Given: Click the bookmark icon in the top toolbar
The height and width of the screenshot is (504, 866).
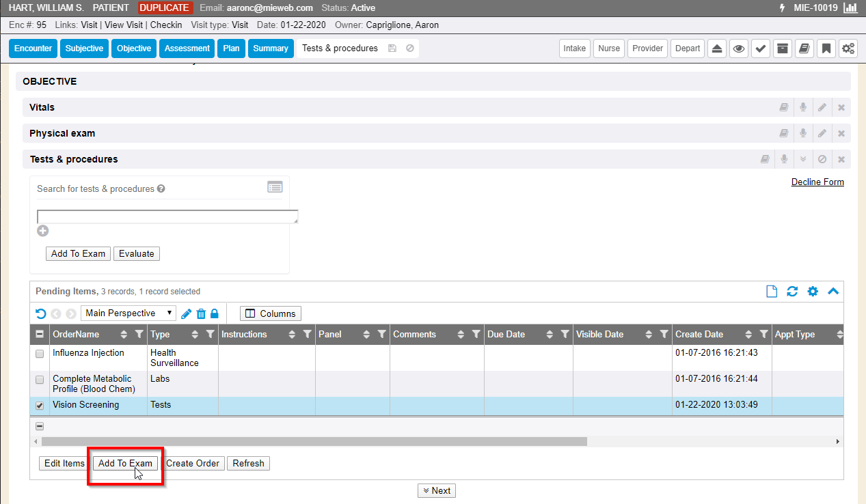Looking at the screenshot, I should [x=826, y=48].
